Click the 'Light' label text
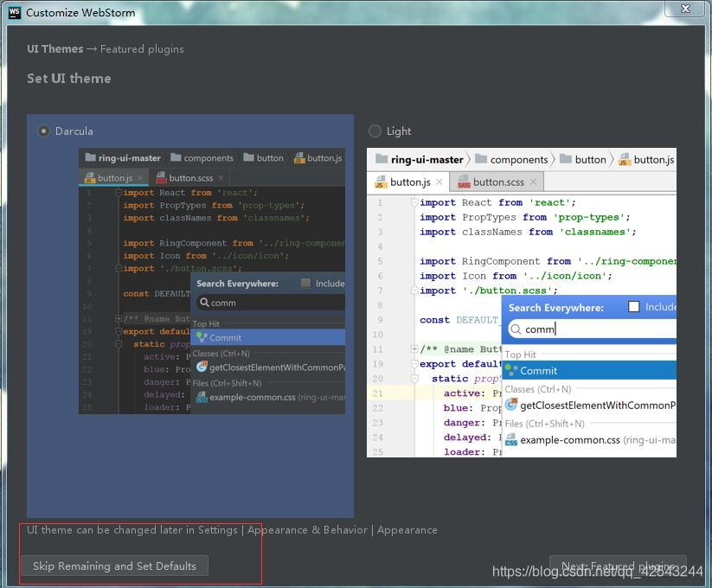 [399, 131]
